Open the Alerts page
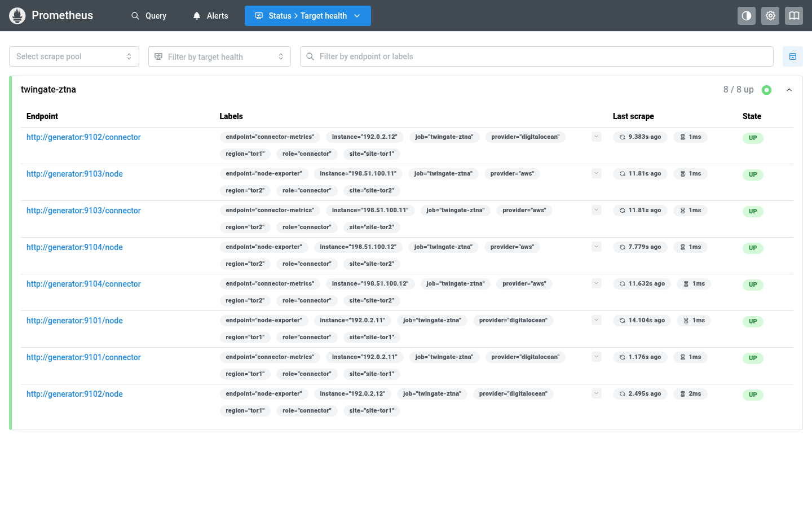This screenshot has width=812, height=508. coord(210,16)
